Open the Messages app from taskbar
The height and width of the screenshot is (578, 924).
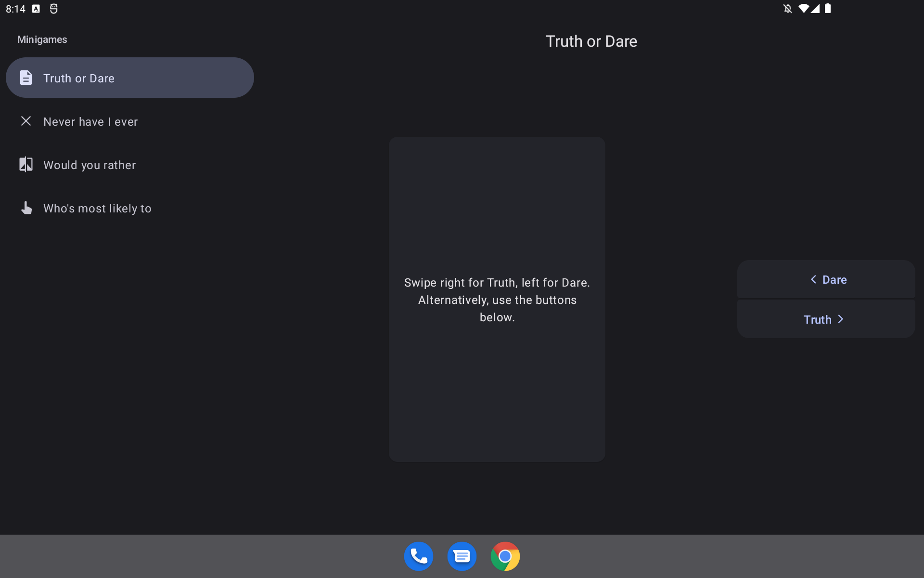(x=462, y=556)
